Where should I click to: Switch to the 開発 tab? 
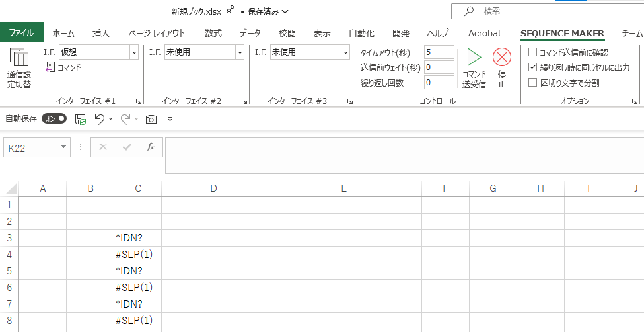(400, 34)
